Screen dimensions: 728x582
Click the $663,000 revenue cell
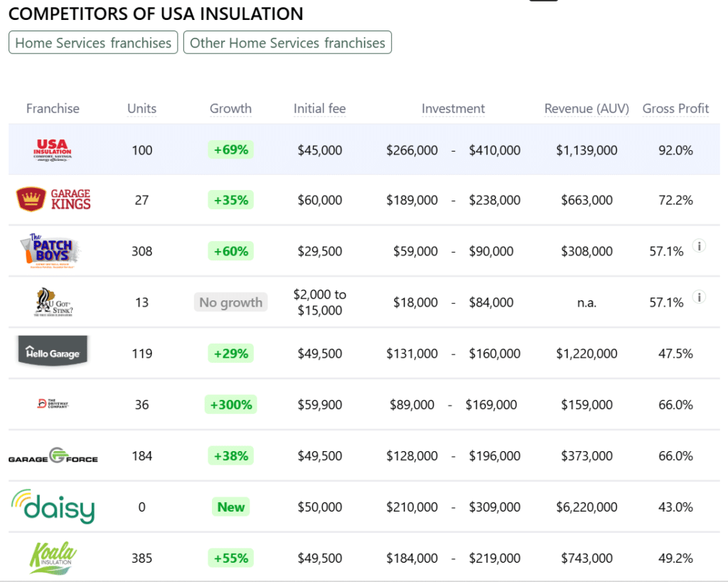587,200
